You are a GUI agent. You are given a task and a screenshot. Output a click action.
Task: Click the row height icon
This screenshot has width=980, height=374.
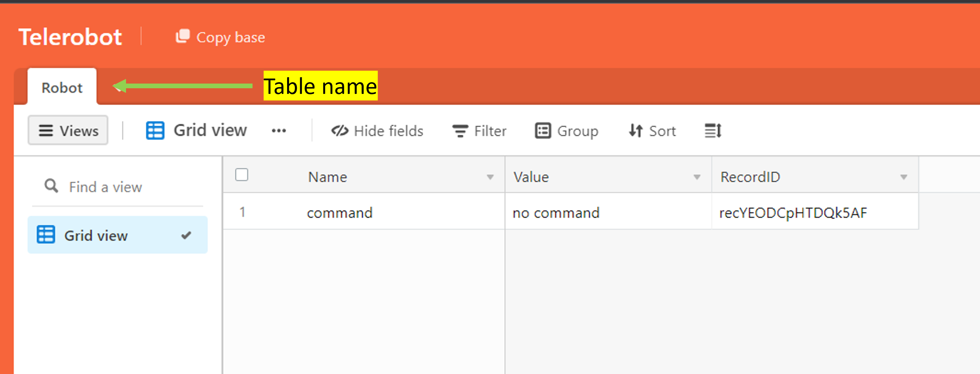(713, 131)
